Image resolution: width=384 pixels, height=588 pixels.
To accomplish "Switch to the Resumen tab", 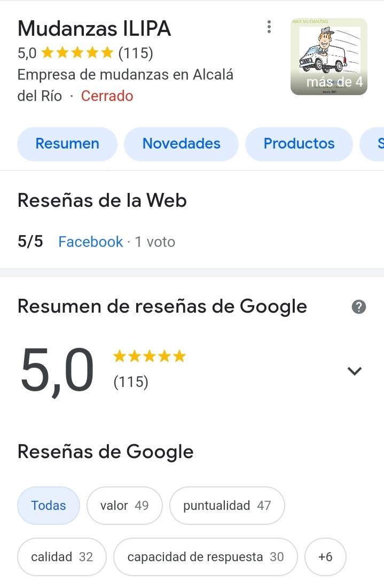I will click(67, 144).
